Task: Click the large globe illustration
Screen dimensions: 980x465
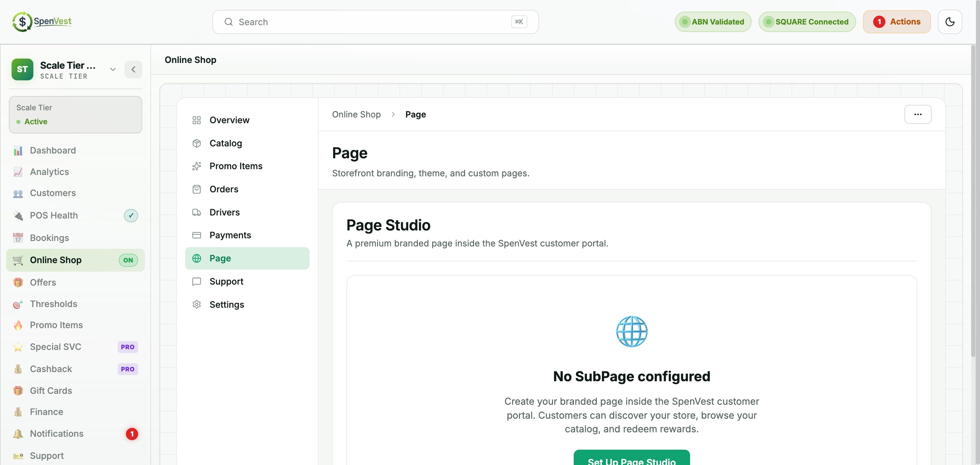Action: pyautogui.click(x=632, y=332)
